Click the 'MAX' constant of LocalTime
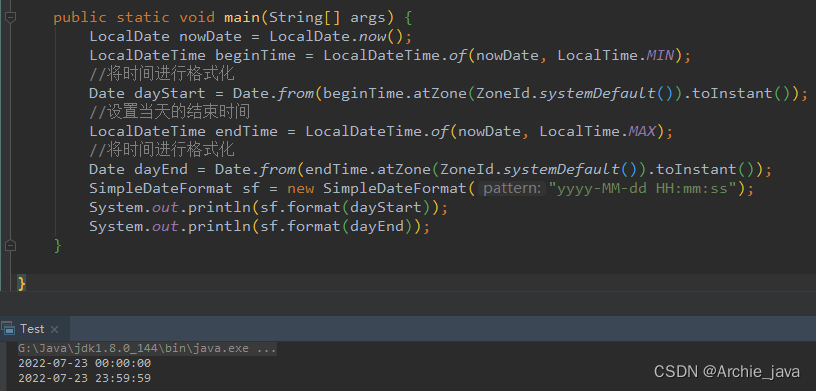 click(642, 131)
